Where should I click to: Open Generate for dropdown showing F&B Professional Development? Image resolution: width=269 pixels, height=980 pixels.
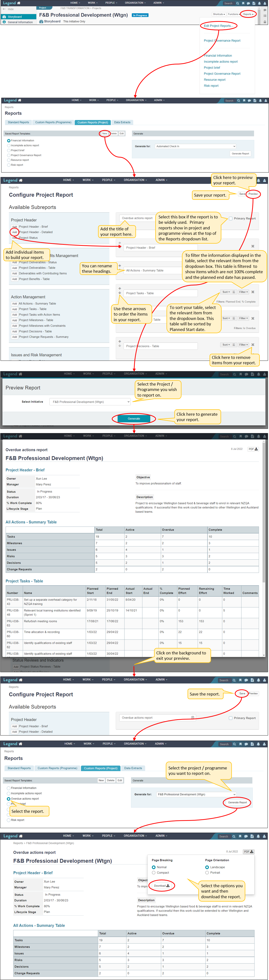coord(196,794)
